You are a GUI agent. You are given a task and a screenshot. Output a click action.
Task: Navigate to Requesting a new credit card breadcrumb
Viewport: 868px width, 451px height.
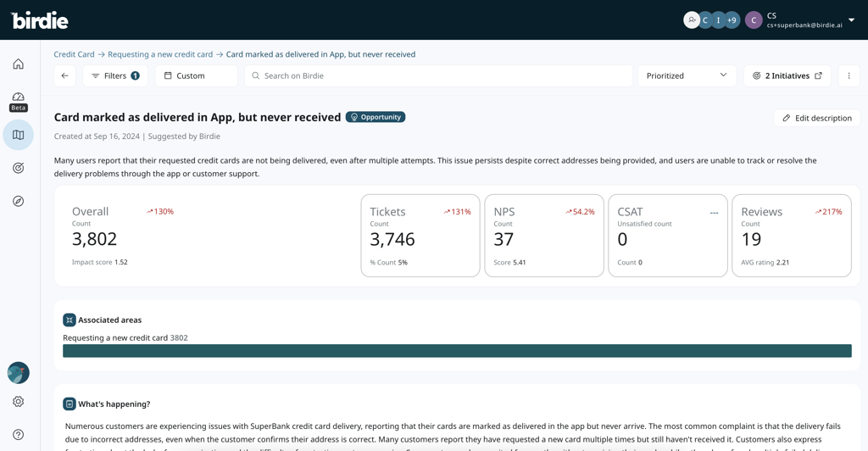click(x=160, y=54)
